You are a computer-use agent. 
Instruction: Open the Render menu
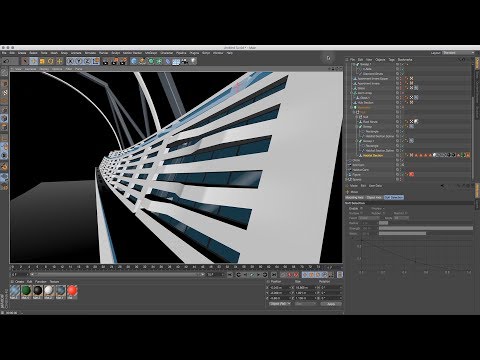104,53
